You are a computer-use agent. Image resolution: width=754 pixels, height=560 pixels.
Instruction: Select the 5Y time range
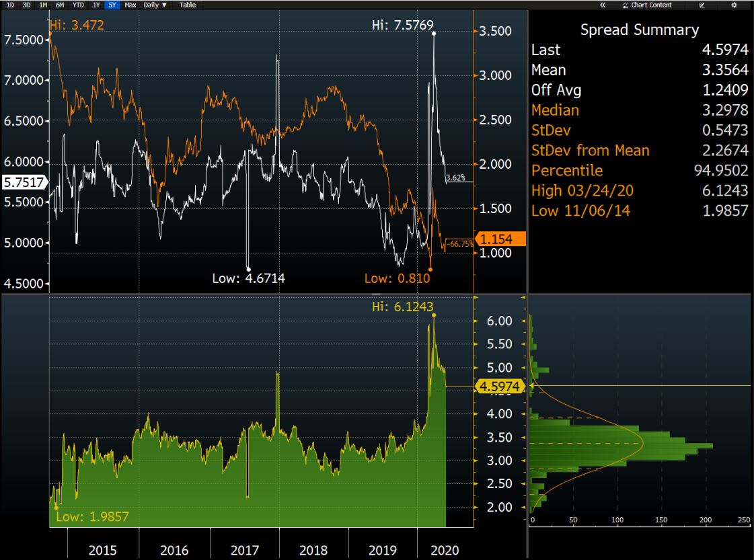111,5
